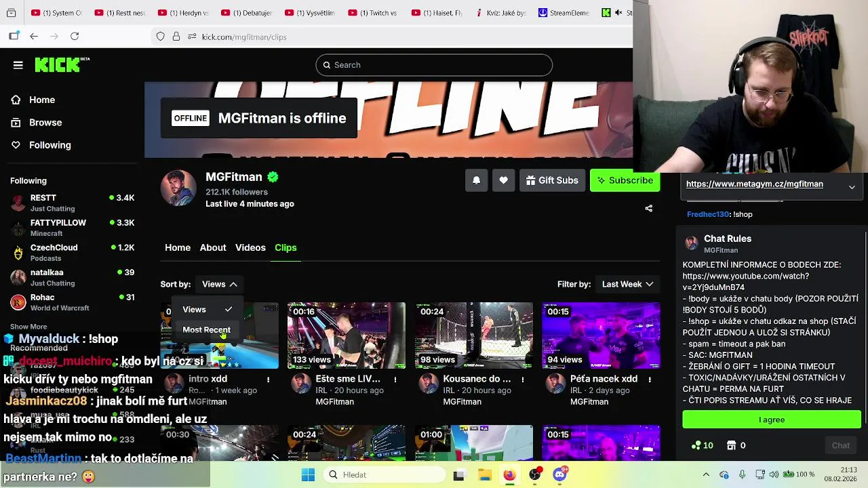The height and width of the screenshot is (488, 868).
Task: Follow MGFitman with the heart icon
Action: (503, 180)
